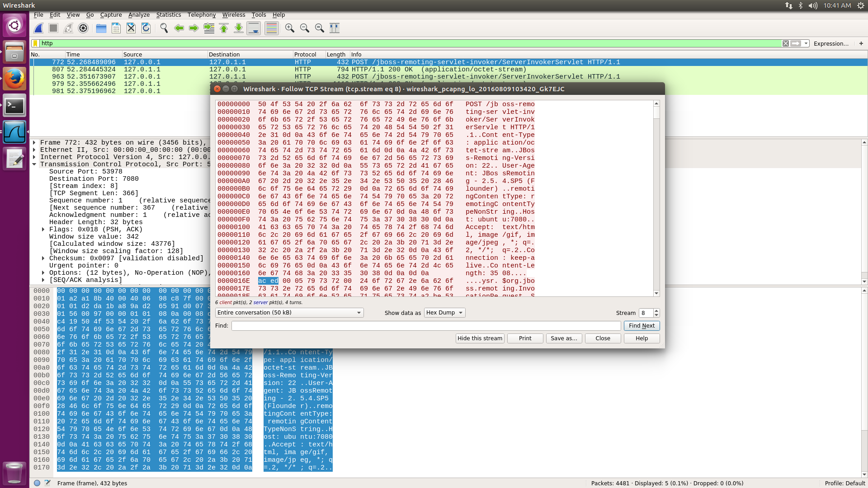Expand the [SEQ/ACK analysis] item

pos(43,280)
